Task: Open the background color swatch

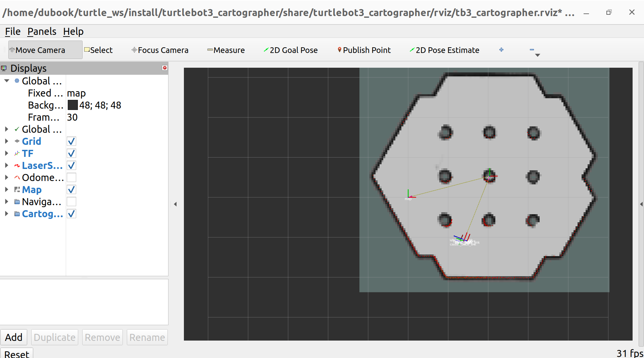Action: click(72, 105)
